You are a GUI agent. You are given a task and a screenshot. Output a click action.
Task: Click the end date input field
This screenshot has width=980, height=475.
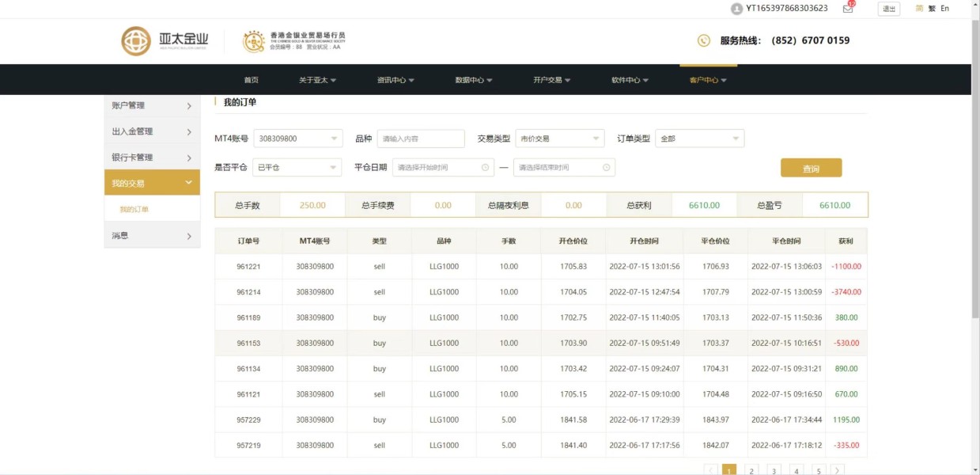point(564,168)
